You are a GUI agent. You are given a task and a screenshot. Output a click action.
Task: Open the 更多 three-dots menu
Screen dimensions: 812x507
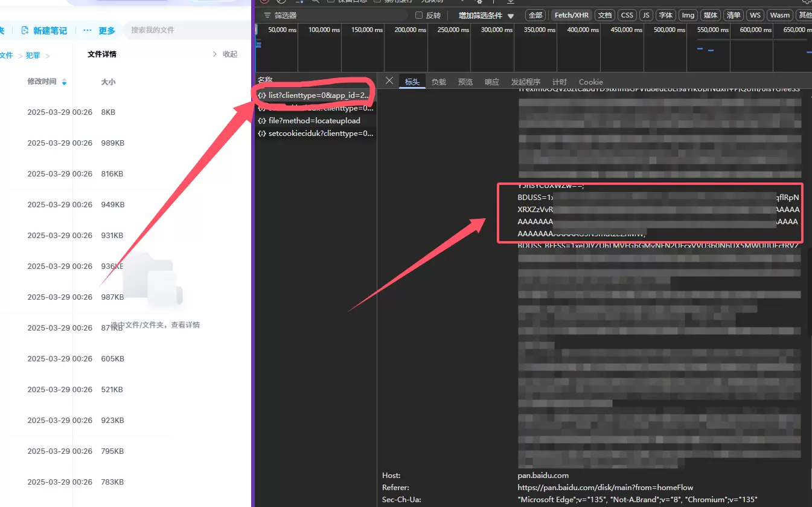click(x=88, y=30)
